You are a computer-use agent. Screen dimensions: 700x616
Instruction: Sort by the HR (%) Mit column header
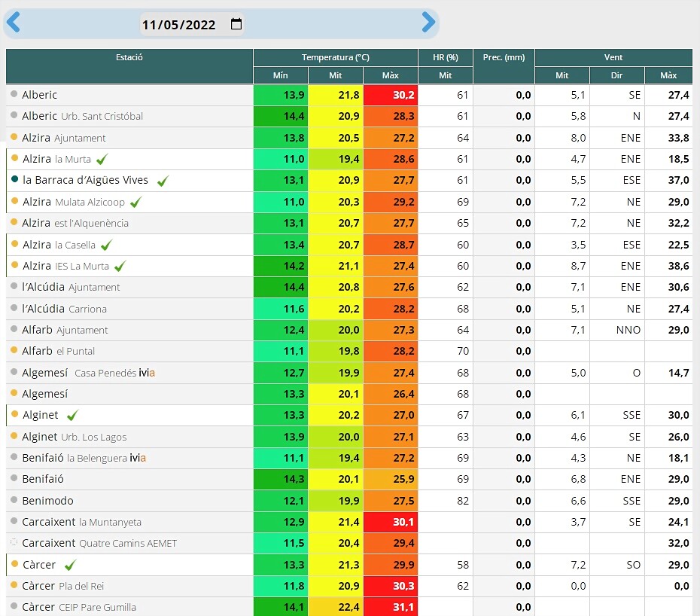click(446, 75)
